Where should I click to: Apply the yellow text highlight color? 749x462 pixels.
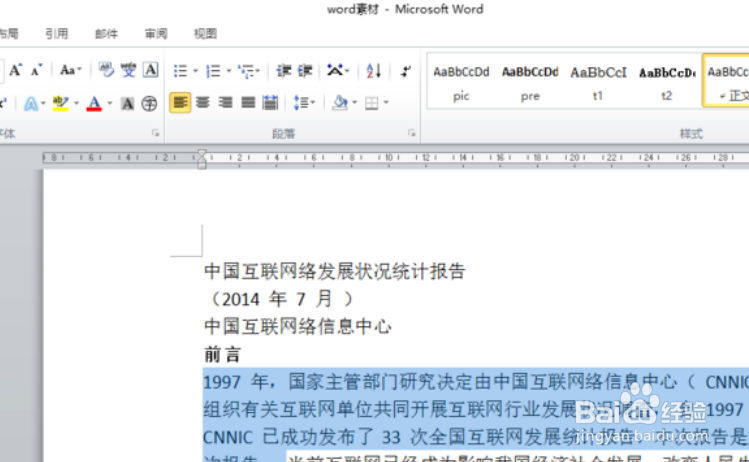(x=60, y=103)
